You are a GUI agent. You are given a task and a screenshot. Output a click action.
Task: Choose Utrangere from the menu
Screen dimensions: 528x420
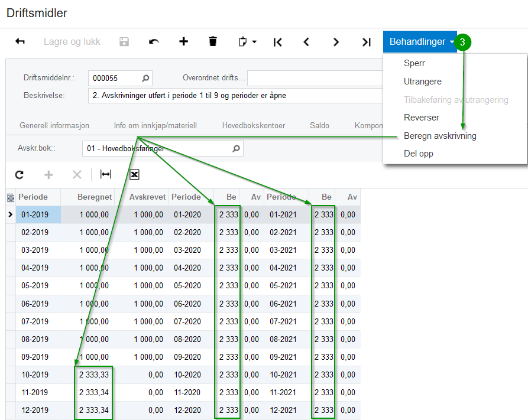point(422,82)
